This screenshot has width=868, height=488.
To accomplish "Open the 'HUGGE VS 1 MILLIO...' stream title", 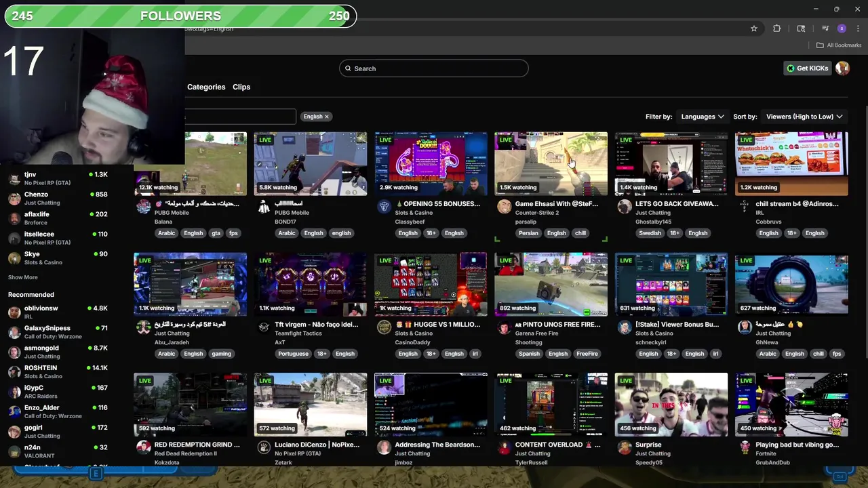I will pyautogui.click(x=437, y=324).
